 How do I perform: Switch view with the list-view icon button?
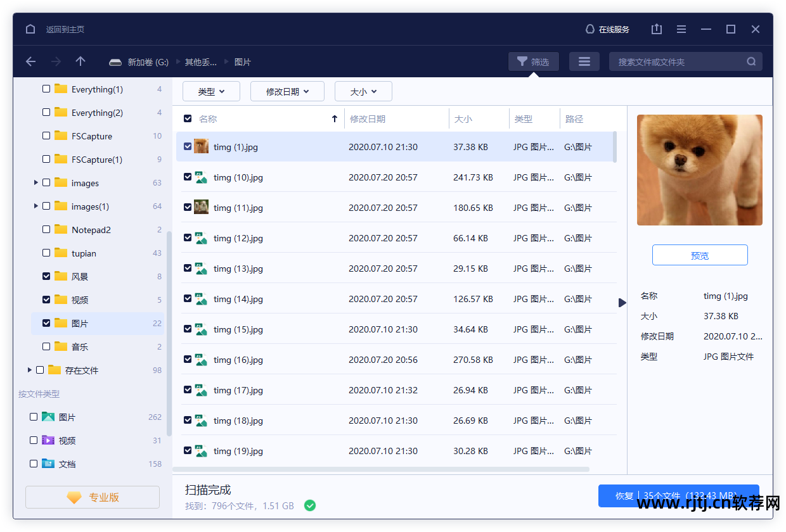pos(584,61)
